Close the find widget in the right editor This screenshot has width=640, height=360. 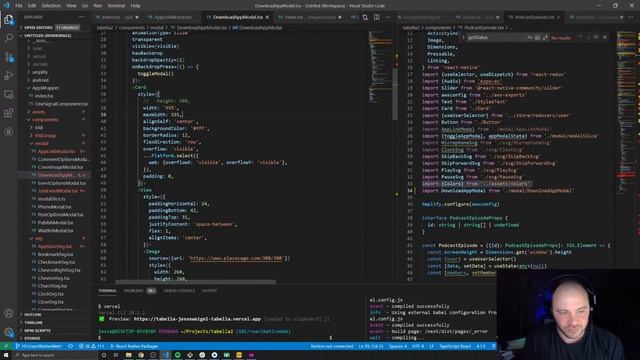coord(605,37)
